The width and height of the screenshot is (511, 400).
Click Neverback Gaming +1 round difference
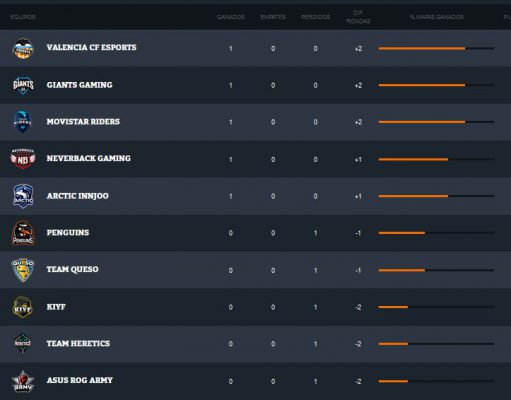pos(358,160)
